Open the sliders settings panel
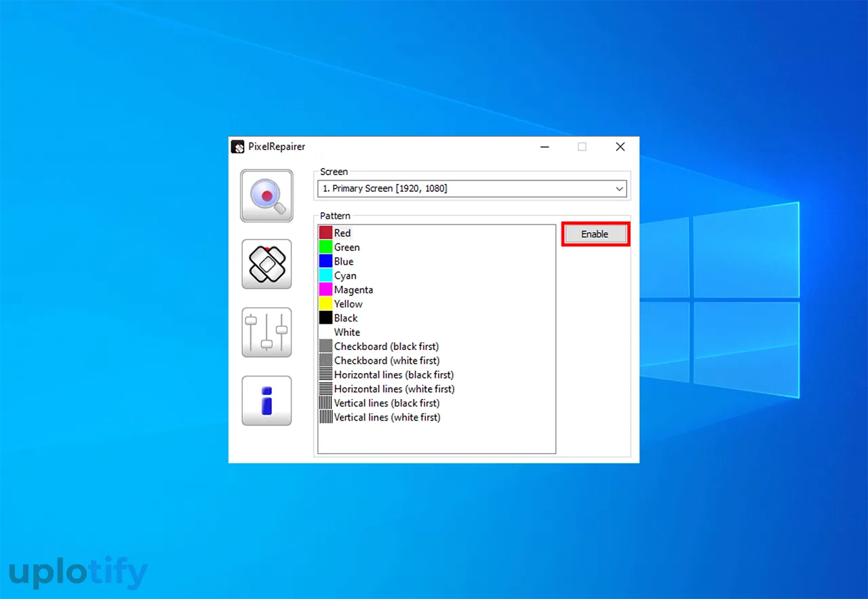This screenshot has height=599, width=868. [x=267, y=332]
